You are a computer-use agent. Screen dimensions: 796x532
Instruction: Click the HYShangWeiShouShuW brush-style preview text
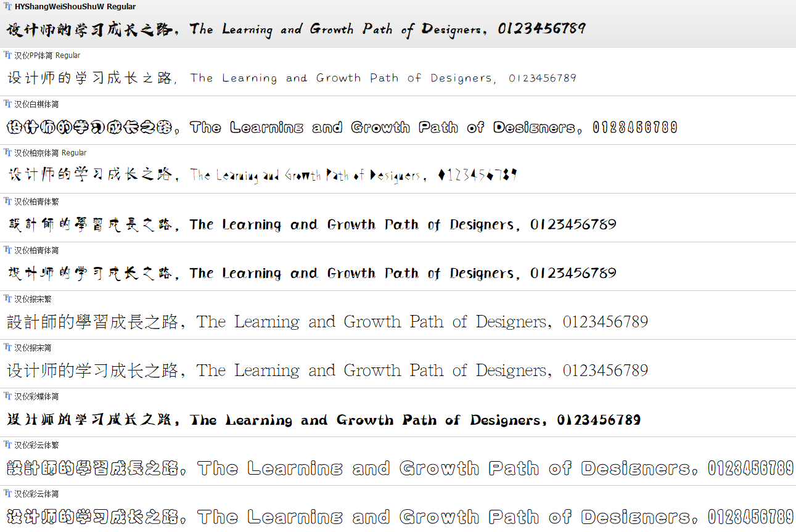tap(296, 29)
